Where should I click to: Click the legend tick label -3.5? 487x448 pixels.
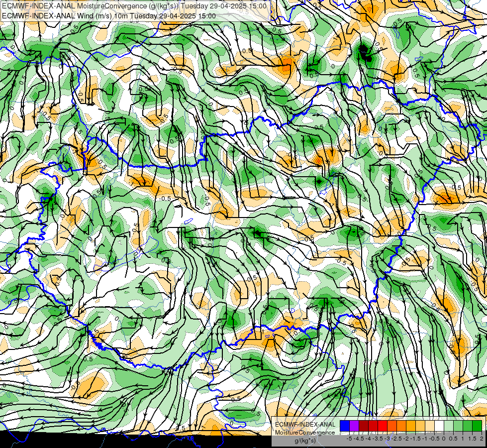tap(378, 439)
